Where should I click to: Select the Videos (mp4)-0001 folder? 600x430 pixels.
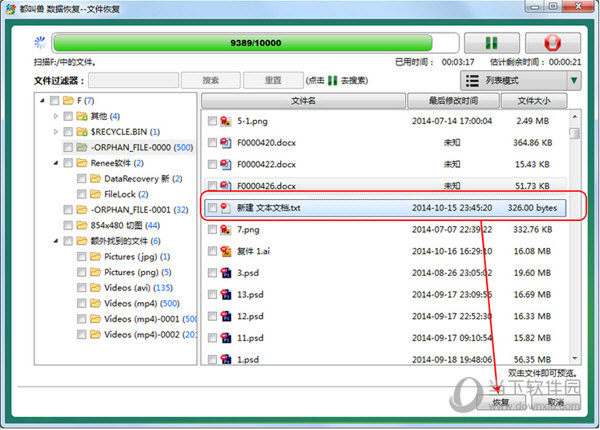coord(150,319)
